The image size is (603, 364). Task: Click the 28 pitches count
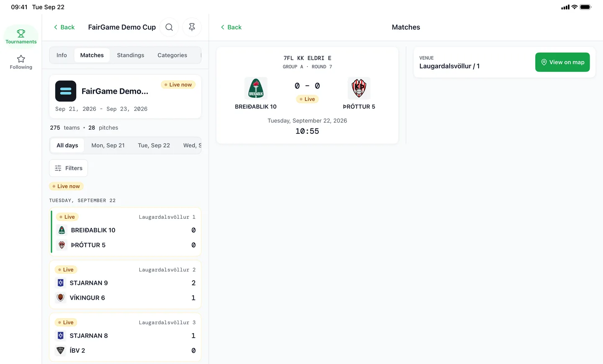point(103,128)
